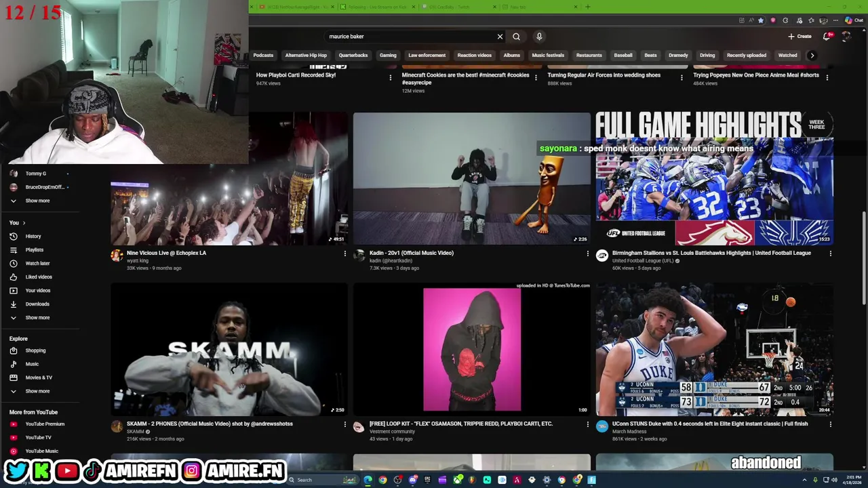Open options for Playboi Carti Sky video
Screen dimensions: 868x488
[390, 77]
